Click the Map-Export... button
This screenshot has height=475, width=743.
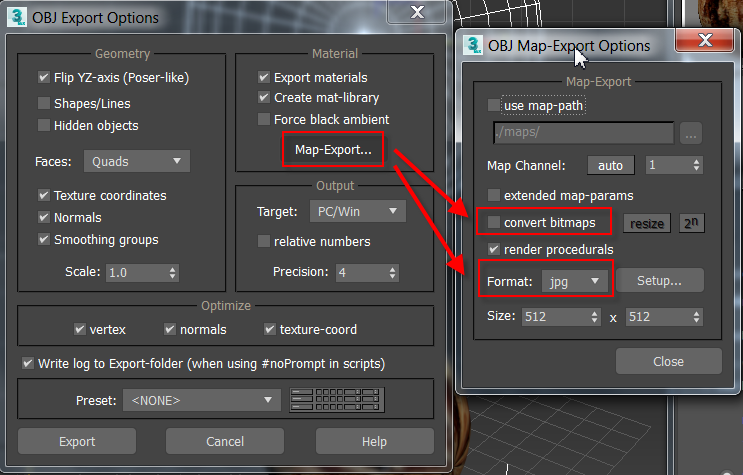click(333, 150)
